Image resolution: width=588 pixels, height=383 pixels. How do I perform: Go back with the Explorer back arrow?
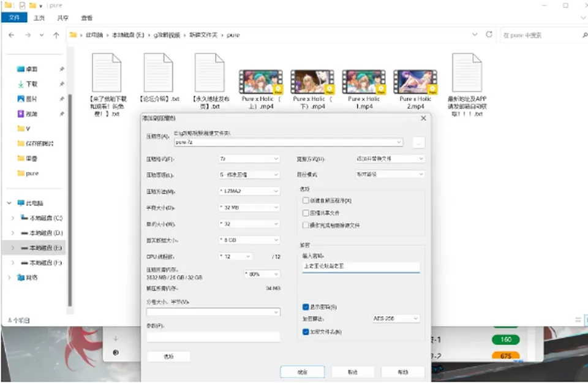coord(12,35)
